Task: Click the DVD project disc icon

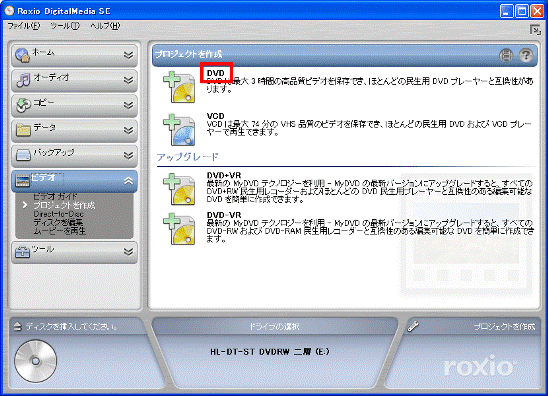Action: coord(179,87)
